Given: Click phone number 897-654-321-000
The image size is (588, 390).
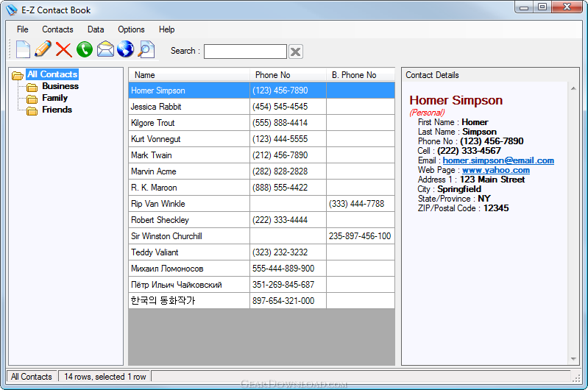Looking at the screenshot, I should [283, 300].
